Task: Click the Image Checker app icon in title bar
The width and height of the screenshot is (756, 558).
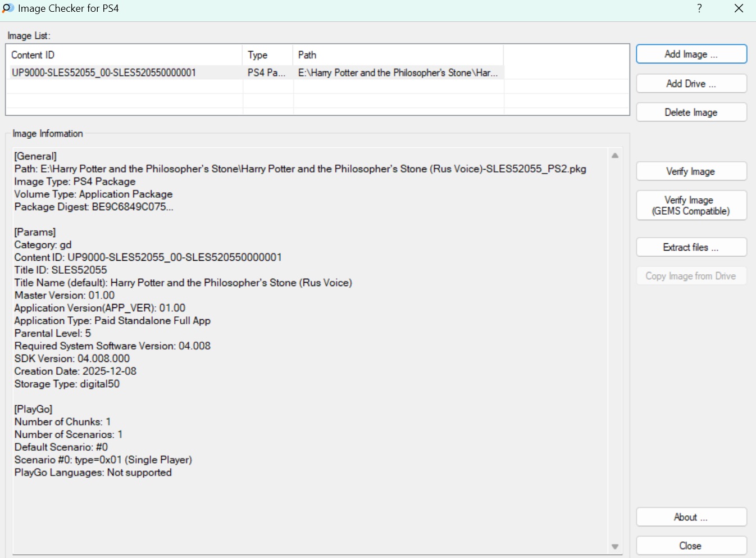Action: [x=8, y=8]
